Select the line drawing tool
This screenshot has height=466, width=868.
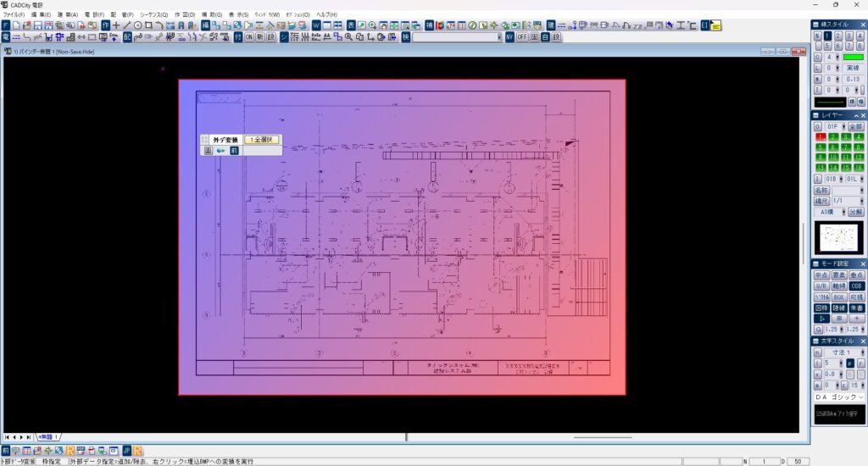126,25
